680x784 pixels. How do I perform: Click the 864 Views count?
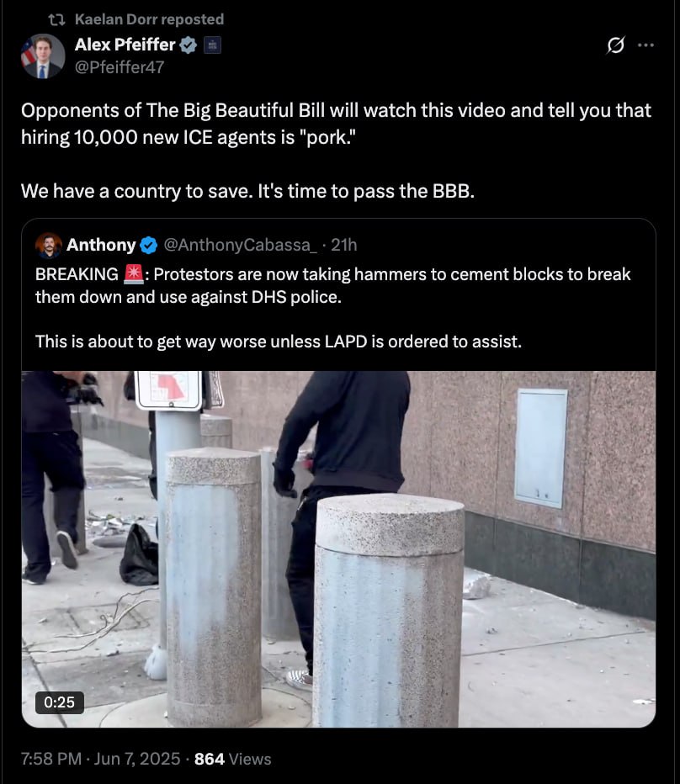(x=232, y=759)
